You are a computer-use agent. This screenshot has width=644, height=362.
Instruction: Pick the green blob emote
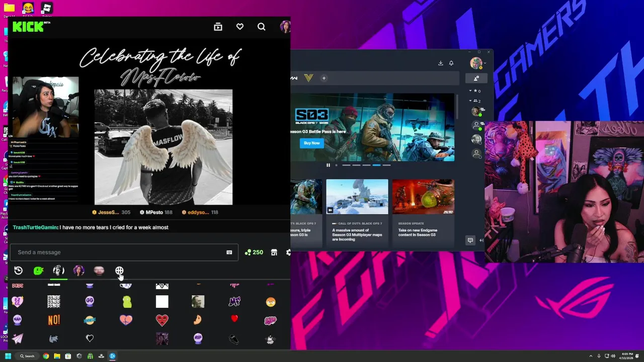tap(127, 302)
